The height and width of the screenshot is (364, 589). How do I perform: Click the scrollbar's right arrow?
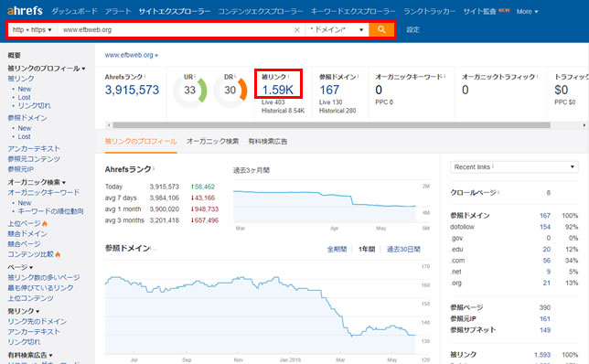584,124
